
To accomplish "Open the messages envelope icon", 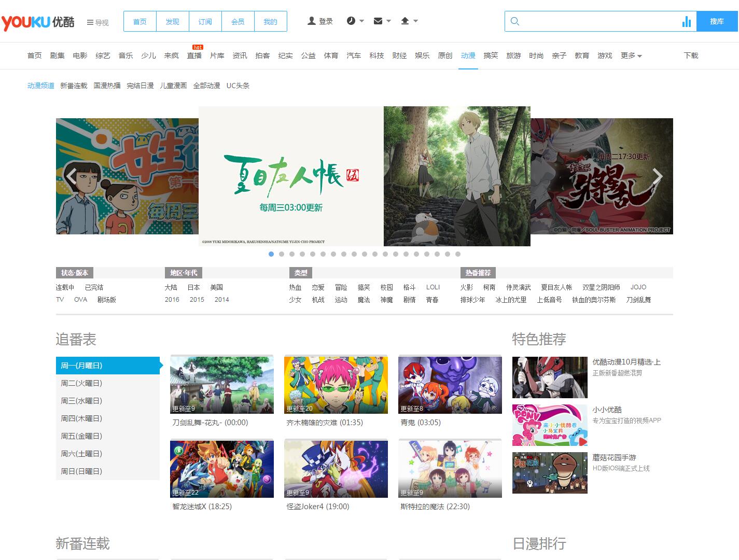I will tap(378, 21).
